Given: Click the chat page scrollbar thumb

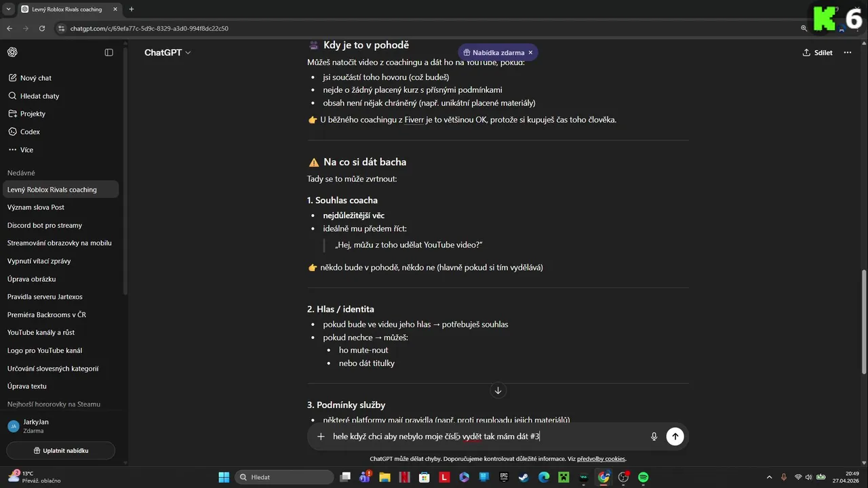Looking at the screenshot, I should click(864, 322).
